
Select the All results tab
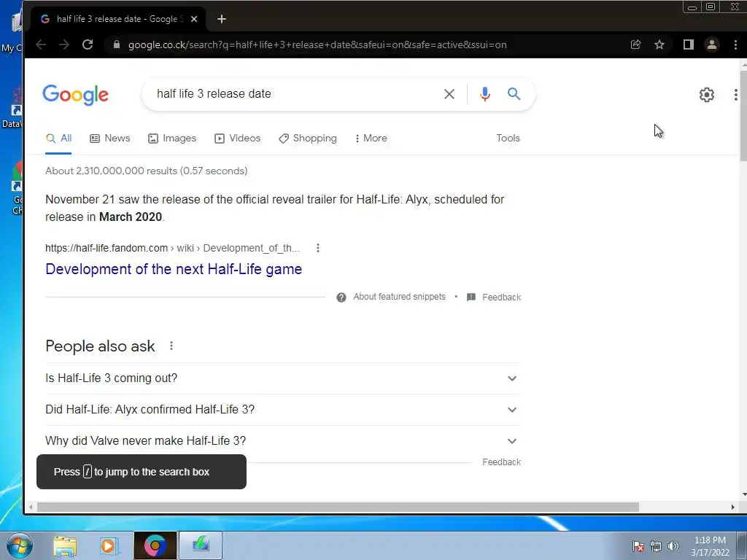[58, 138]
